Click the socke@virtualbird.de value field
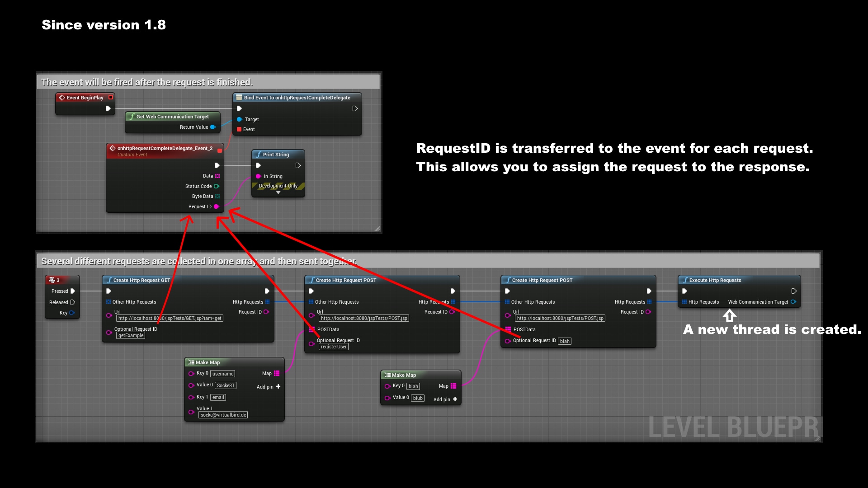This screenshot has height=488, width=868. 223,415
